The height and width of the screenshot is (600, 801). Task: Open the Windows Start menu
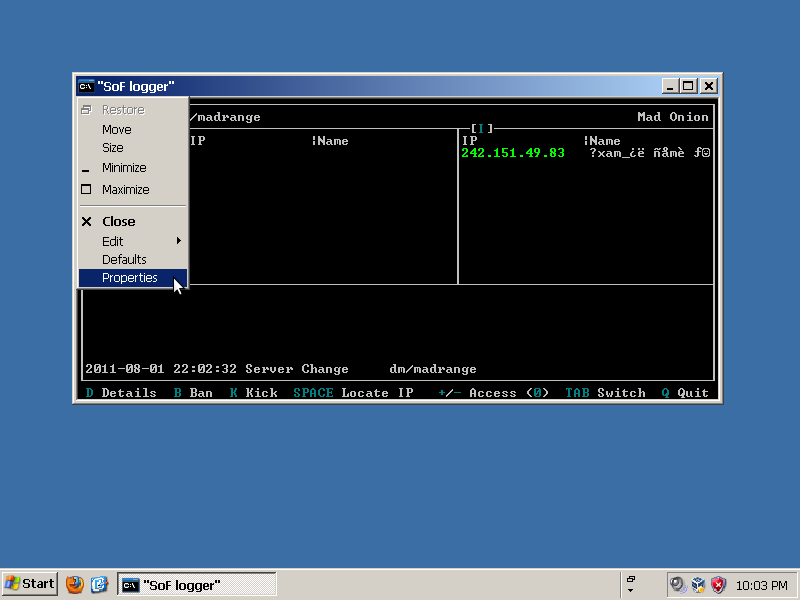pos(30,584)
